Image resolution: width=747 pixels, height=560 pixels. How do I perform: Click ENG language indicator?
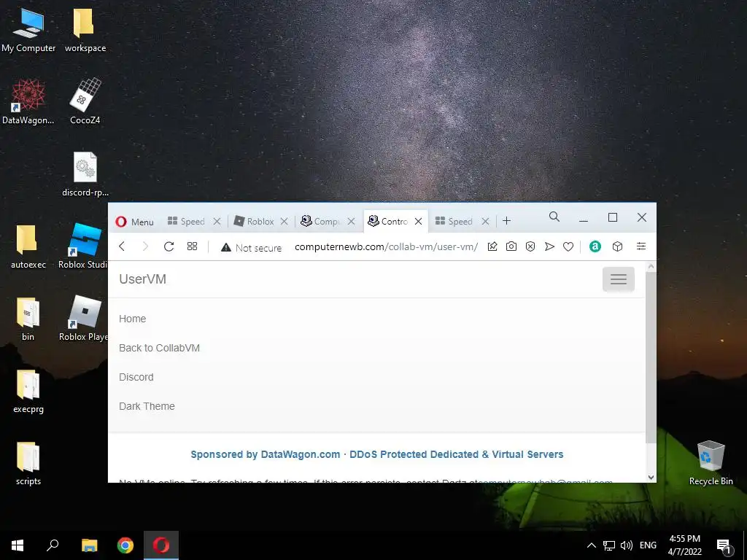(648, 545)
